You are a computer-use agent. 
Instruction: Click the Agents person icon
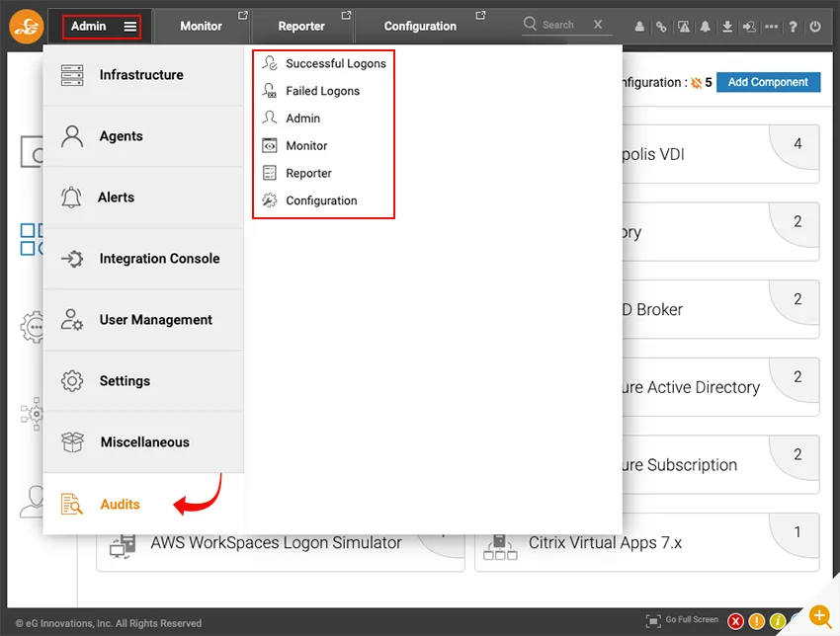[x=72, y=136]
